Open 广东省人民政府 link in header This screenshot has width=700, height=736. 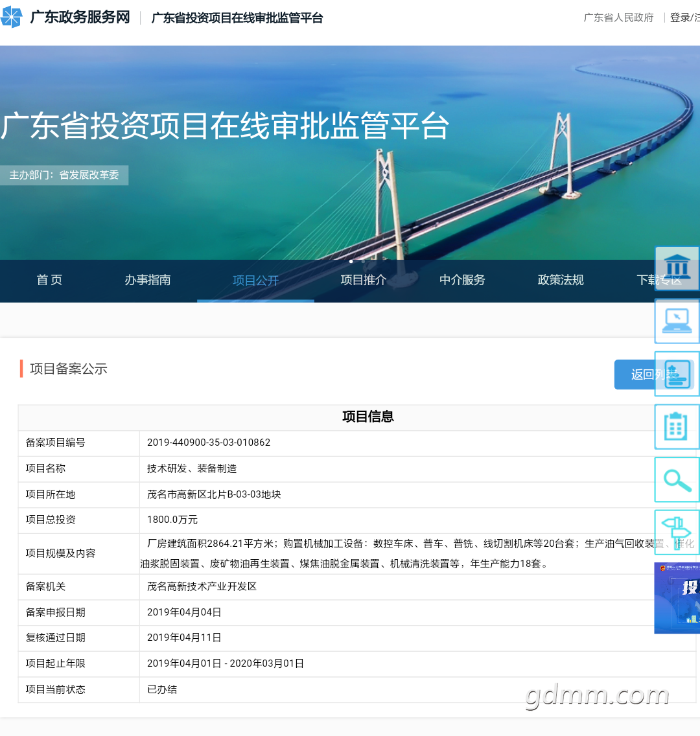(618, 18)
